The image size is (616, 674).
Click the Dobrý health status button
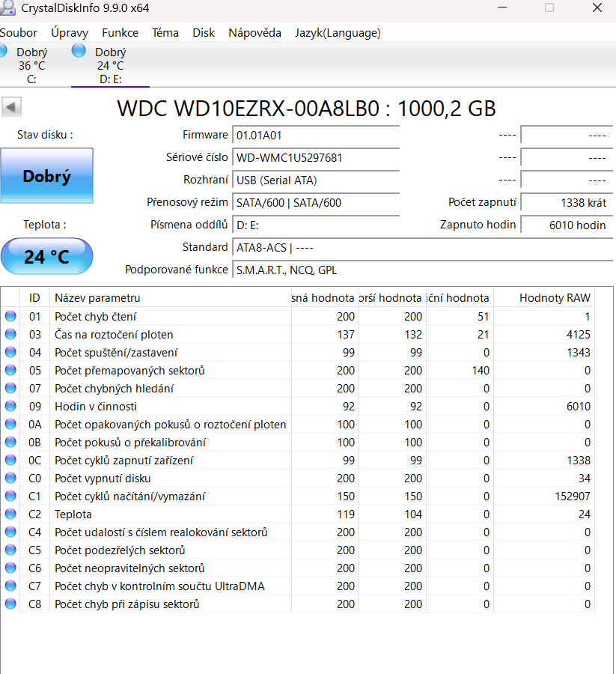[x=47, y=175]
